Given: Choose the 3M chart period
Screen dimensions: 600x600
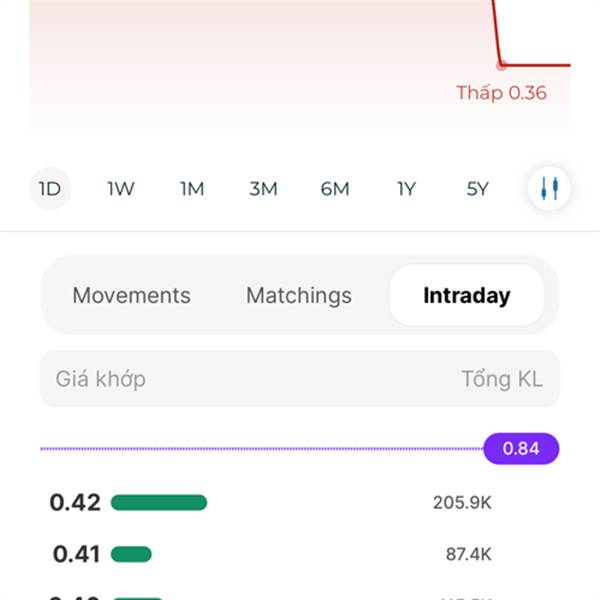Looking at the screenshot, I should pyautogui.click(x=263, y=189).
